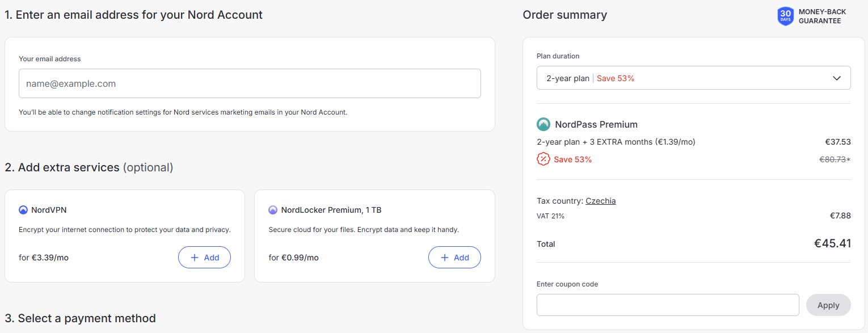Click the crossed-out €80.73 original price
Screen dimensions: 868x333
click(x=832, y=159)
